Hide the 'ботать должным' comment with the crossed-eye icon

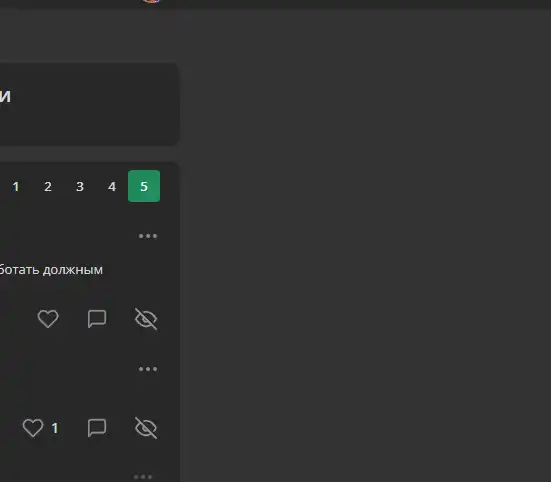[x=146, y=319]
